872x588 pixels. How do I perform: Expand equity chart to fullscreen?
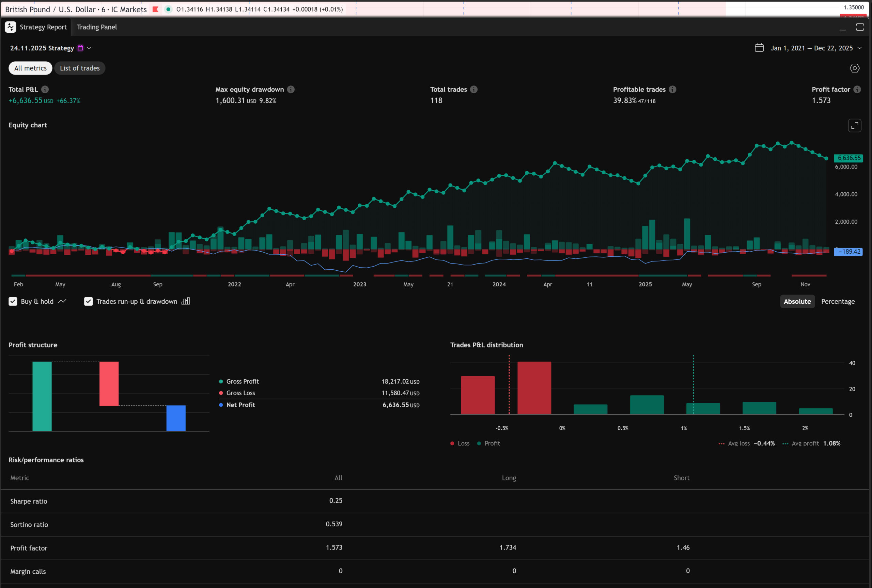854,126
